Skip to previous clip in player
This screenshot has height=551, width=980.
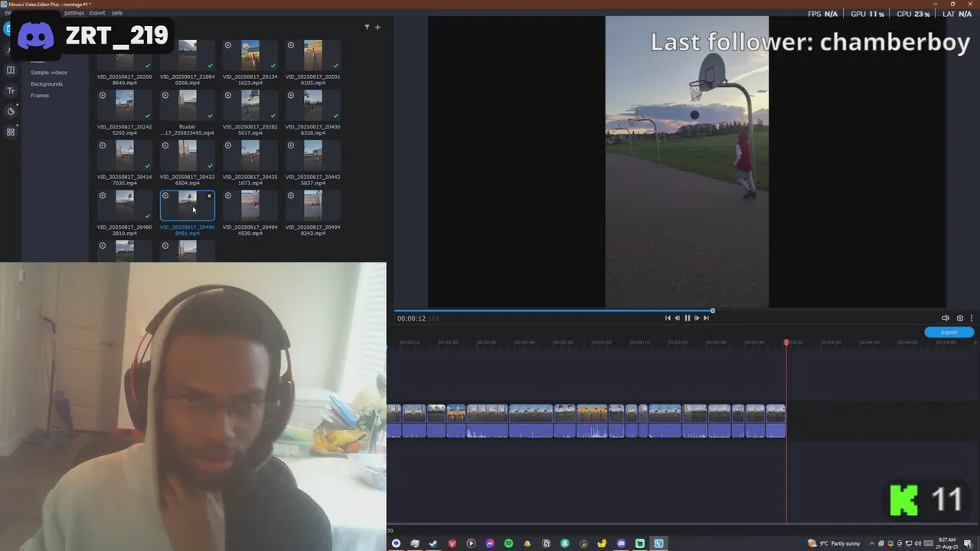point(668,318)
